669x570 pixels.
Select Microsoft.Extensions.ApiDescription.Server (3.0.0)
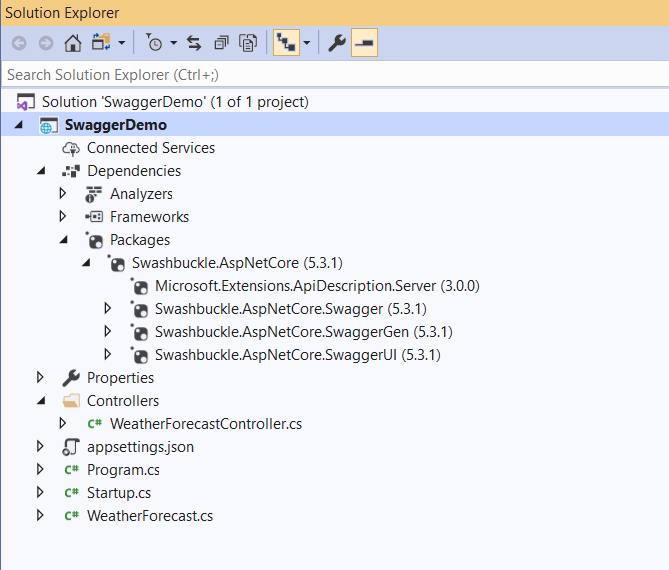pyautogui.click(x=317, y=286)
